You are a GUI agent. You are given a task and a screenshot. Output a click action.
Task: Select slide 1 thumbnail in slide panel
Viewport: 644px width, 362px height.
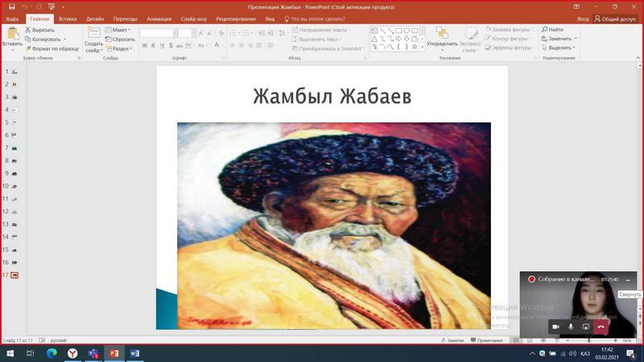(x=14, y=72)
